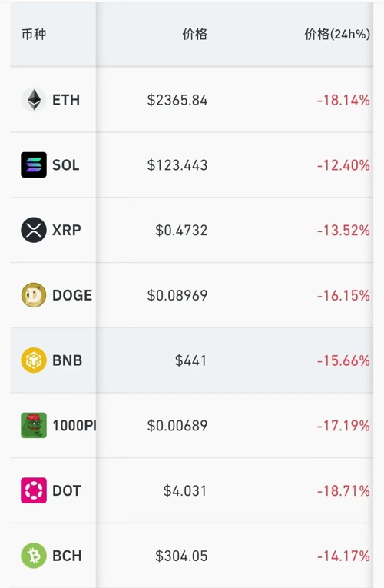The width and height of the screenshot is (384, 588).
Task: Click the Pepe frog icon
Action: (x=34, y=425)
